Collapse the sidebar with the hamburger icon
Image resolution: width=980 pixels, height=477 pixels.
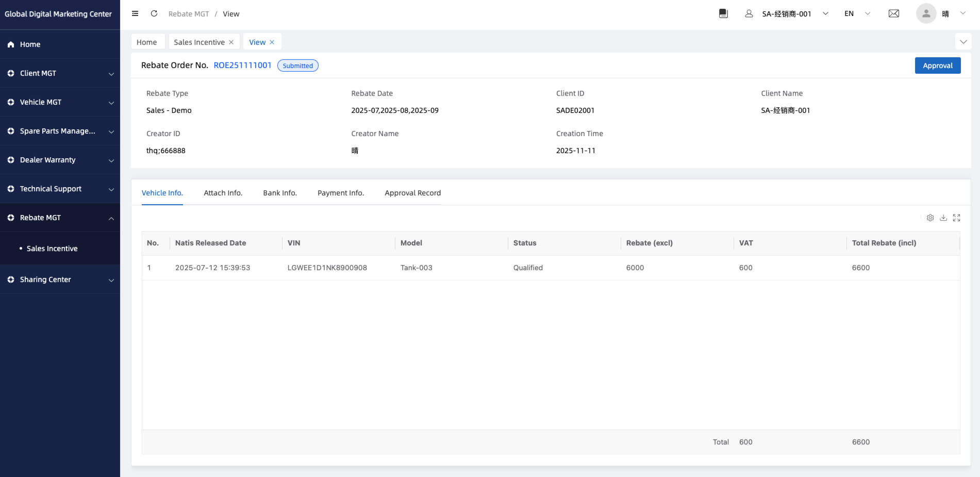135,14
